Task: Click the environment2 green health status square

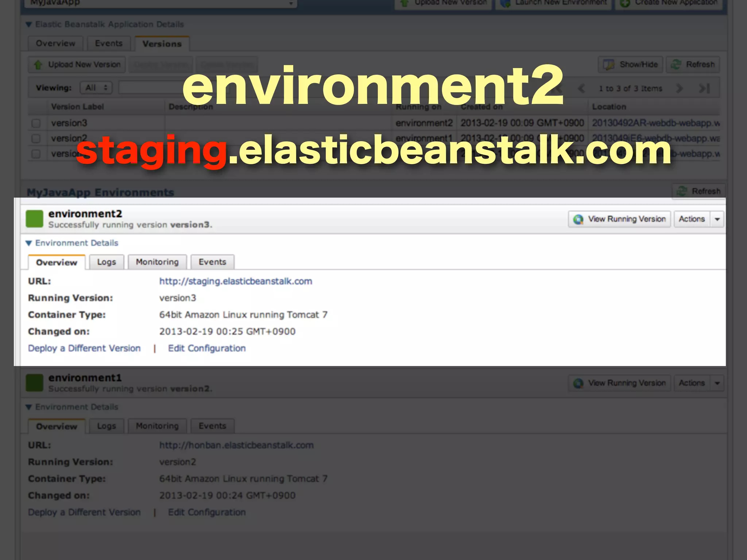Action: pos(35,219)
